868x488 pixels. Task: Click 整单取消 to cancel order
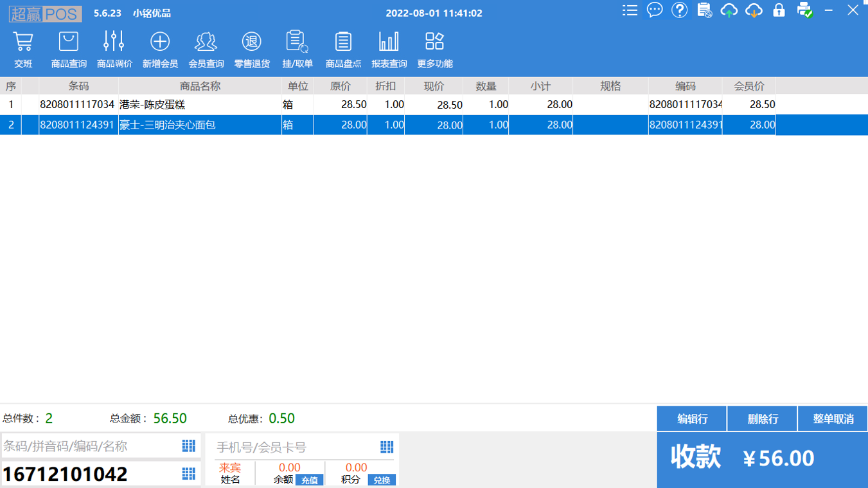coord(833,419)
